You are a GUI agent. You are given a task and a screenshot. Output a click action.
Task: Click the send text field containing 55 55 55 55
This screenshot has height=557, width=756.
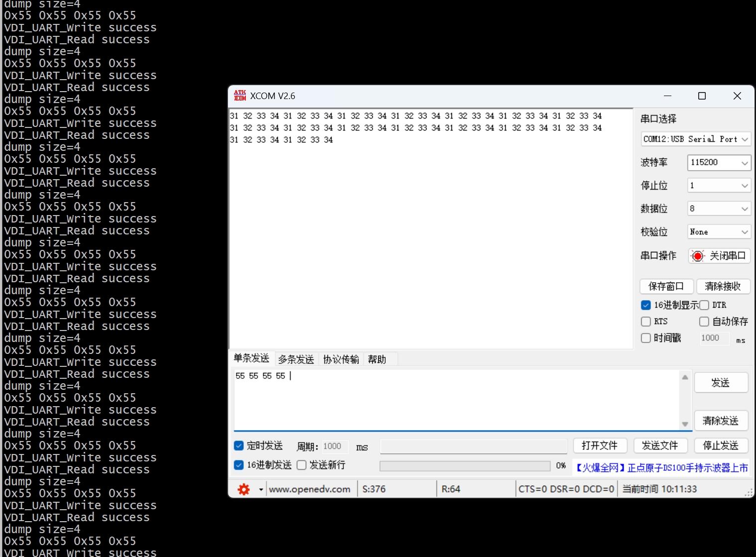(457, 400)
